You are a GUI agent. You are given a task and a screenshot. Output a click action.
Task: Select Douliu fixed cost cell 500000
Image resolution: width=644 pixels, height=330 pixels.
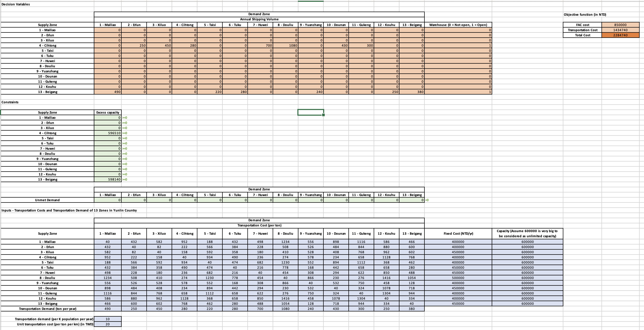(x=458, y=278)
